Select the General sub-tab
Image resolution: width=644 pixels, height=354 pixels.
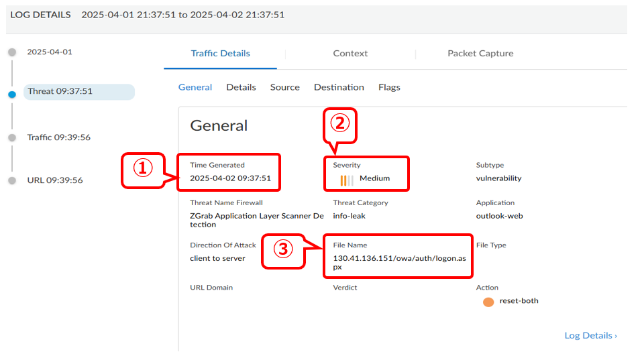tap(195, 87)
